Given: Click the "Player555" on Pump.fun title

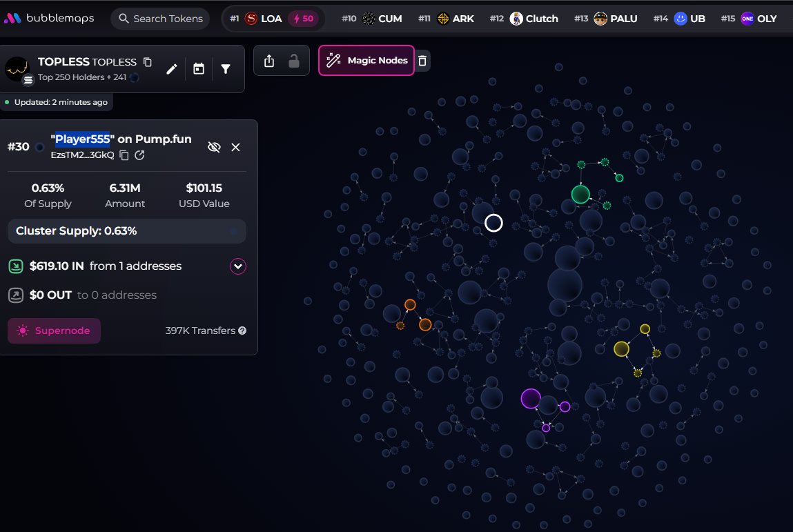Looking at the screenshot, I should (121, 139).
